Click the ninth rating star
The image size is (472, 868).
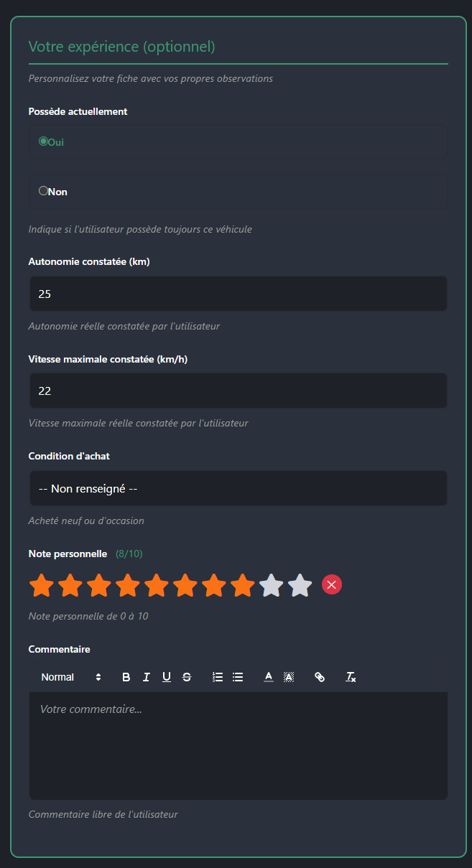(272, 586)
